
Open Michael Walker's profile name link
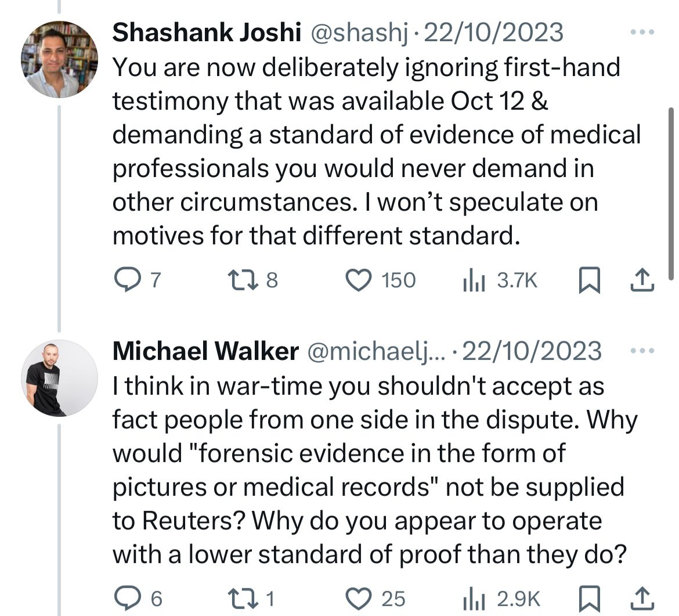point(205,351)
